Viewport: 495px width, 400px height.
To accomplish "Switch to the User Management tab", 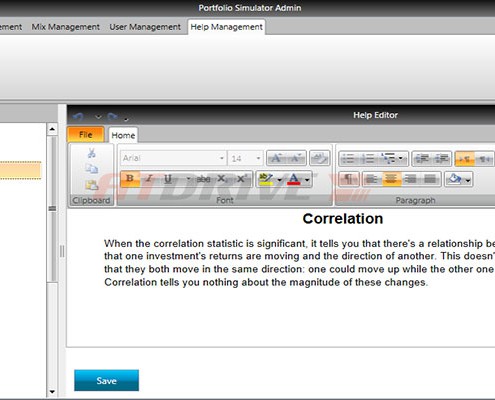I will tap(145, 27).
